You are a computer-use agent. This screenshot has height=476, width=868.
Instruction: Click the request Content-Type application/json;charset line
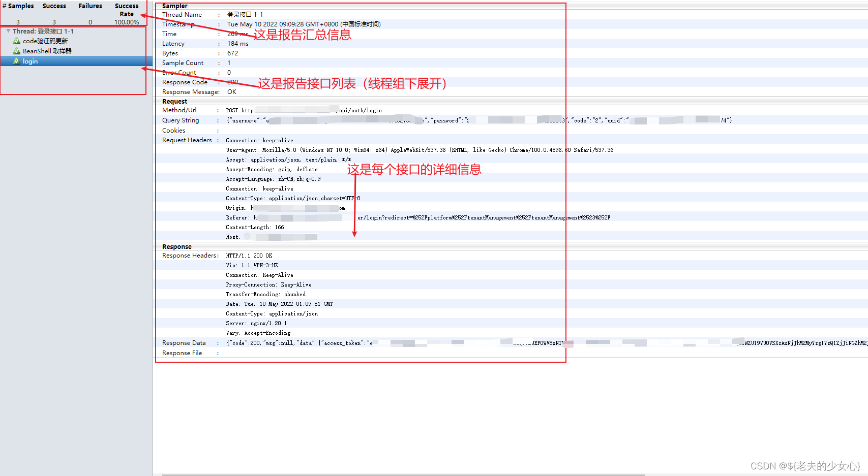point(293,199)
